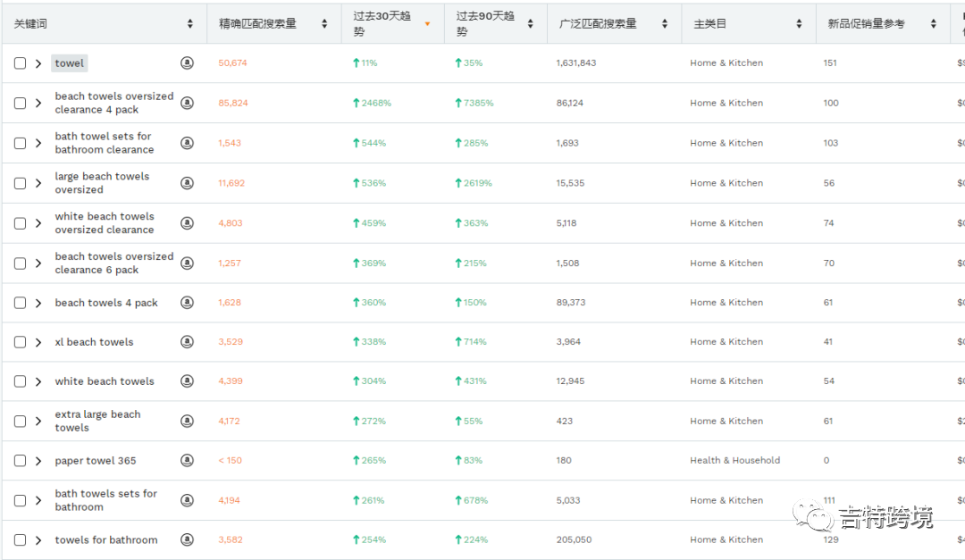Open keyword paper towel 365
This screenshot has width=965, height=560.
pyautogui.click(x=96, y=460)
